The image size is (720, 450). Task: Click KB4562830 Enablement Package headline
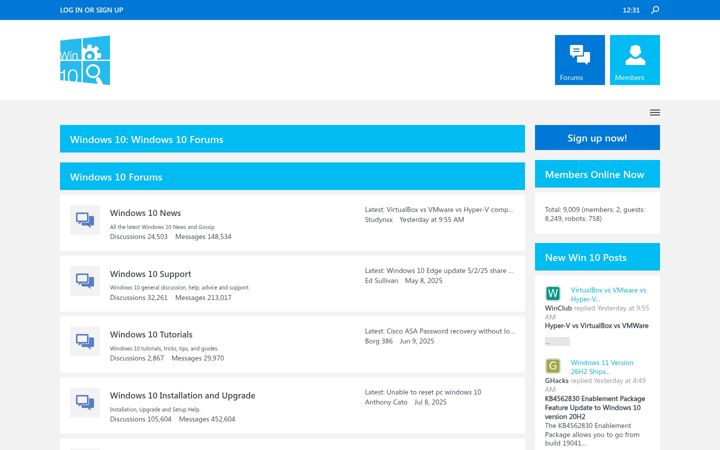tap(595, 407)
